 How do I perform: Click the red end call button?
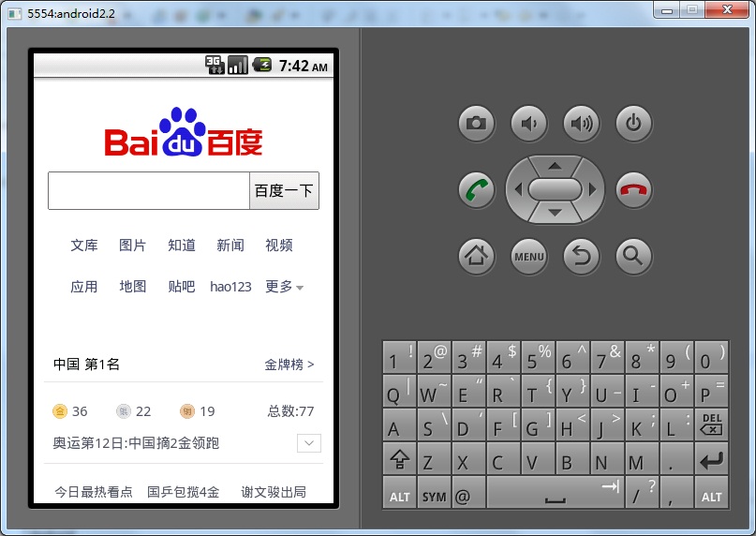coord(634,190)
